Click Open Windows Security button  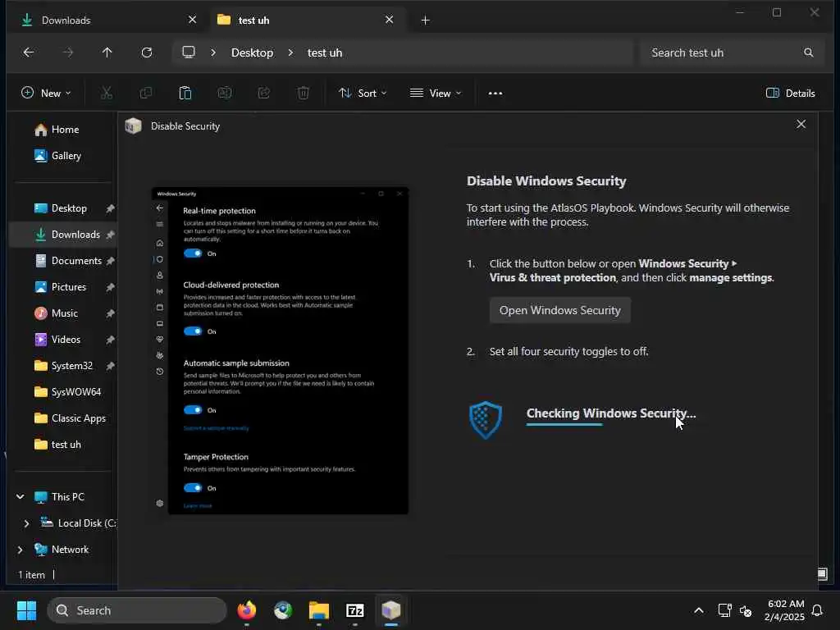pyautogui.click(x=559, y=310)
